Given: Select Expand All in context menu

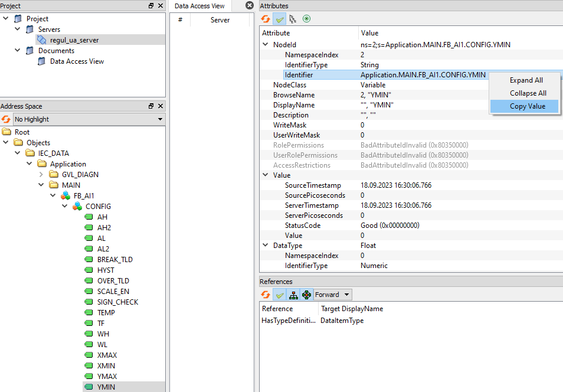Looking at the screenshot, I should click(526, 80).
